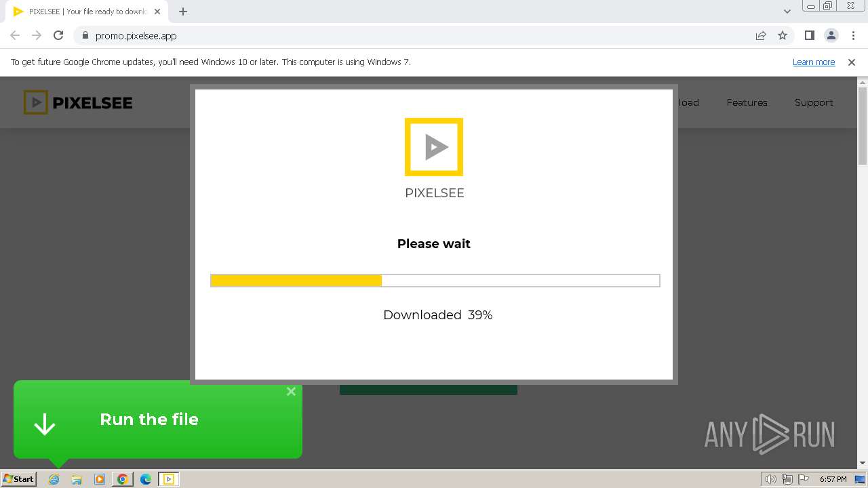This screenshot has height=488, width=868.
Task: Close the PIXELSEE tab
Action: pos(157,12)
